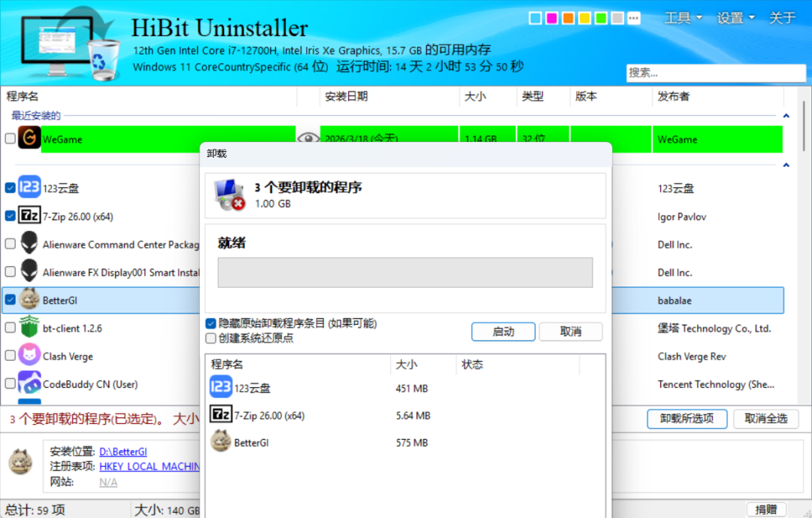812x518 pixels.
Task: Sort by 安装日期 column header
Action: point(389,96)
